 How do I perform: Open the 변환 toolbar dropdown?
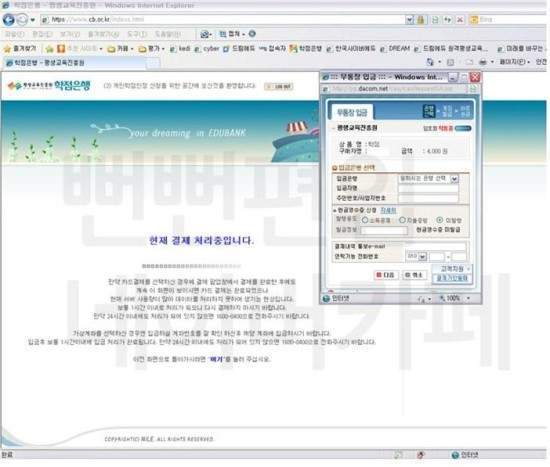(232, 34)
